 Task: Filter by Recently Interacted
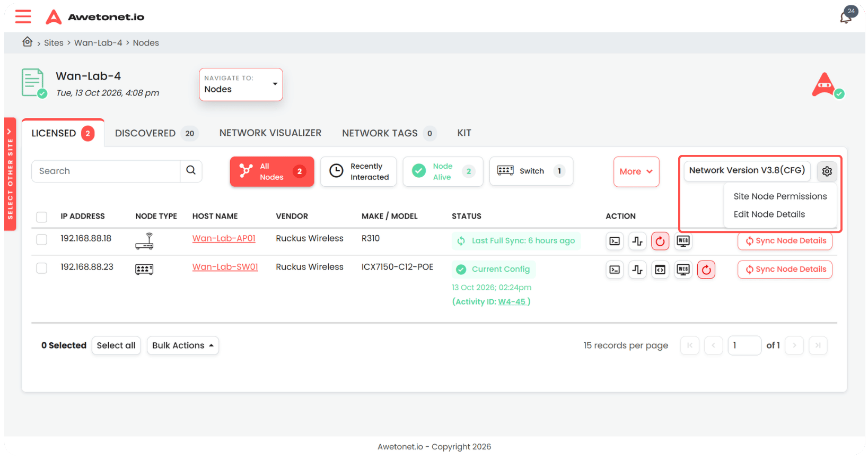pyautogui.click(x=358, y=171)
